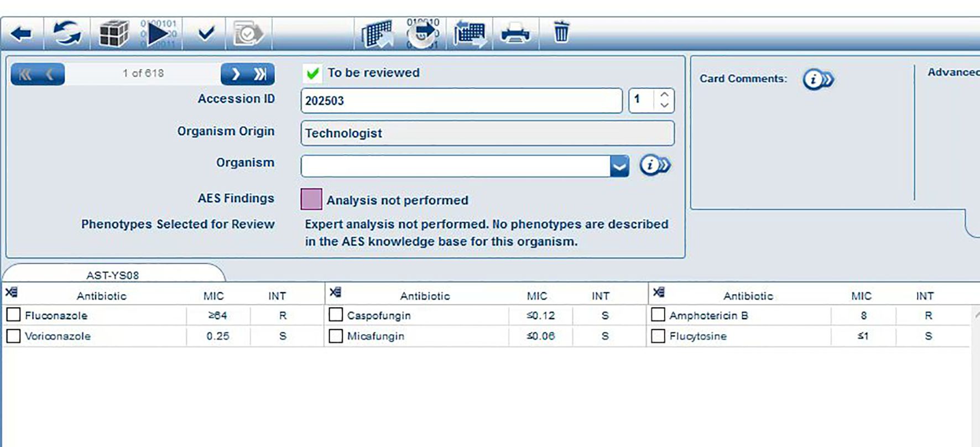Click Fluconazole interpretation R
This screenshot has height=447, width=980.
pos(283,315)
